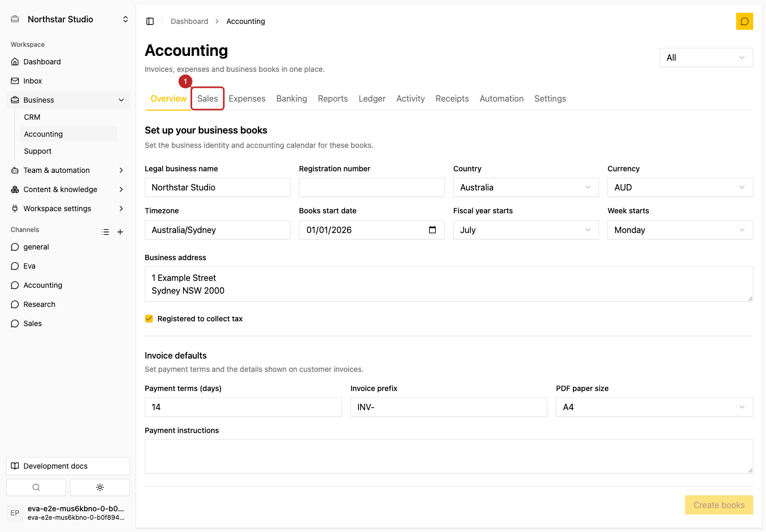The height and width of the screenshot is (532, 766).
Task: Click the channel list view icon
Action: 105,232
